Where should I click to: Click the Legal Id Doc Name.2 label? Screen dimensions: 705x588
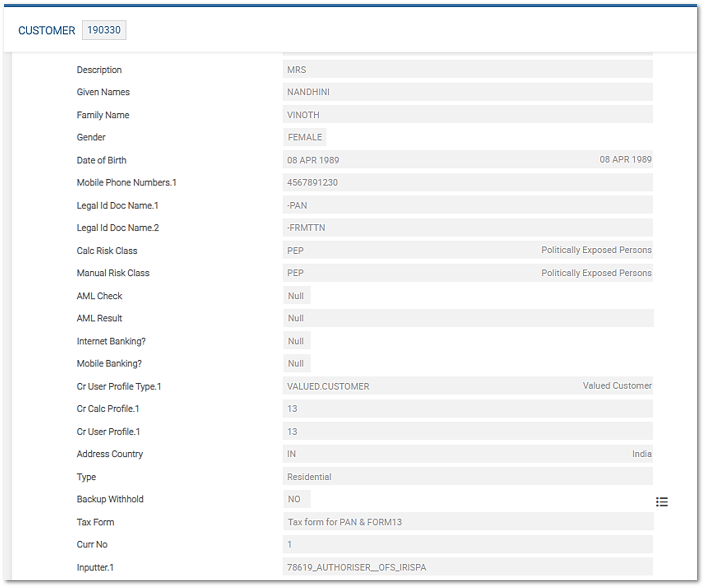pyautogui.click(x=118, y=228)
